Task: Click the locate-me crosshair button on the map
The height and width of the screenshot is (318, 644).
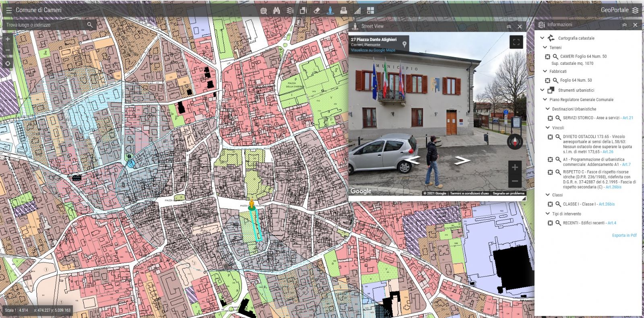Action: [x=8, y=63]
